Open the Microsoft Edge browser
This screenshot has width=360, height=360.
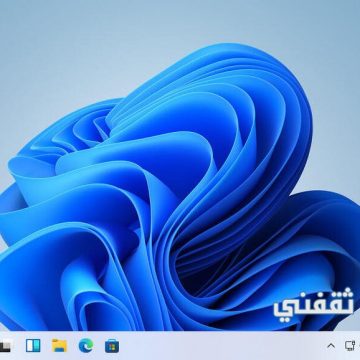(x=86, y=345)
